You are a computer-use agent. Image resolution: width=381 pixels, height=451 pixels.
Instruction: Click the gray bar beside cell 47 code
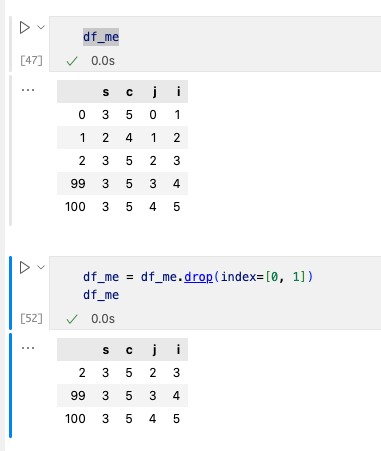(11, 44)
